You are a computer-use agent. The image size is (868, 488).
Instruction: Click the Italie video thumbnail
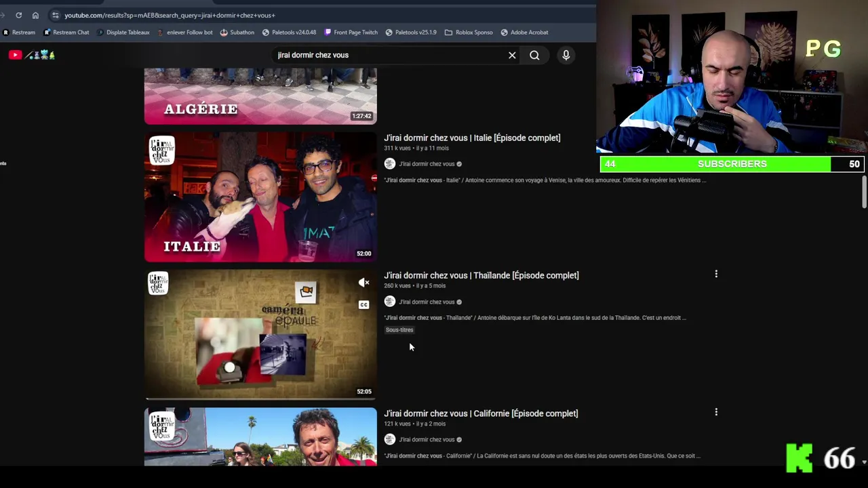pyautogui.click(x=260, y=197)
